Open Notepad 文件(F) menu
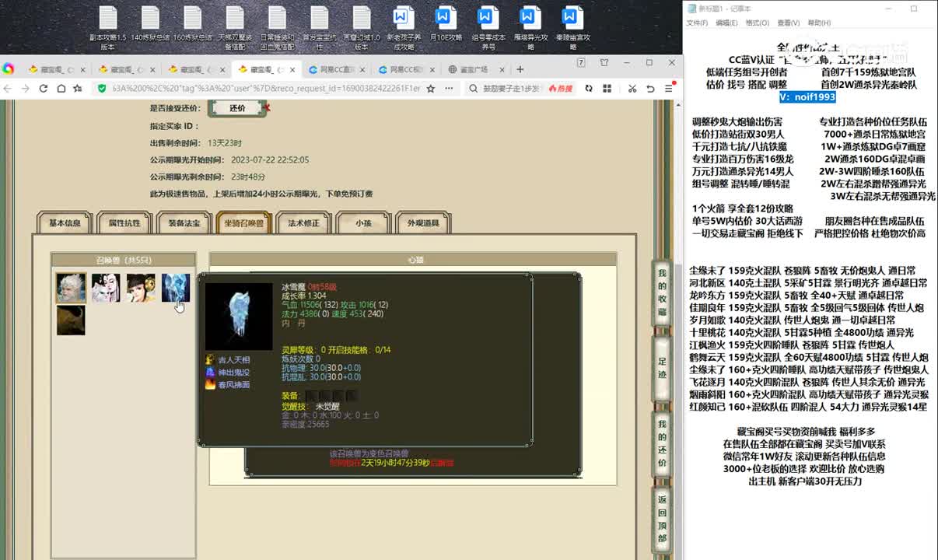Screen dimensions: 938x560 pyautogui.click(x=697, y=23)
